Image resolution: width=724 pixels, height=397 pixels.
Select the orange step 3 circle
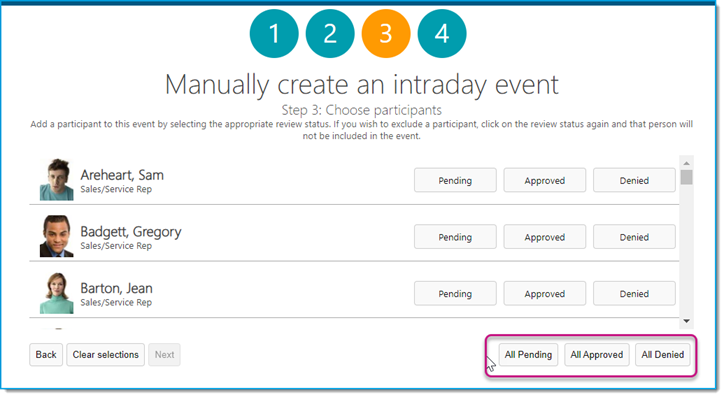pos(386,33)
